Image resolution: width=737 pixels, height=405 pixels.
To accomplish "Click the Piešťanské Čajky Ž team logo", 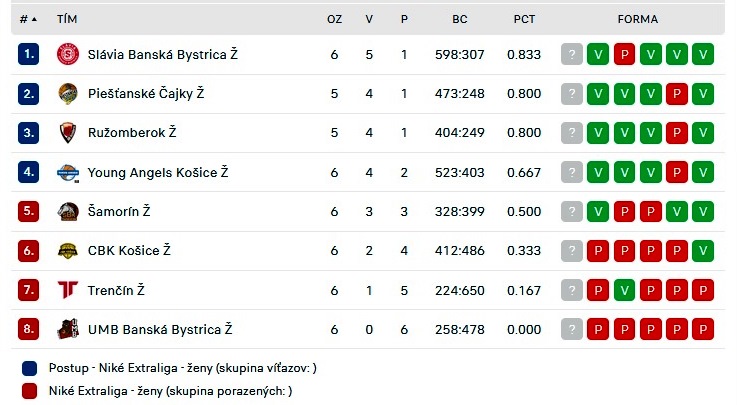I will pyautogui.click(x=68, y=94).
